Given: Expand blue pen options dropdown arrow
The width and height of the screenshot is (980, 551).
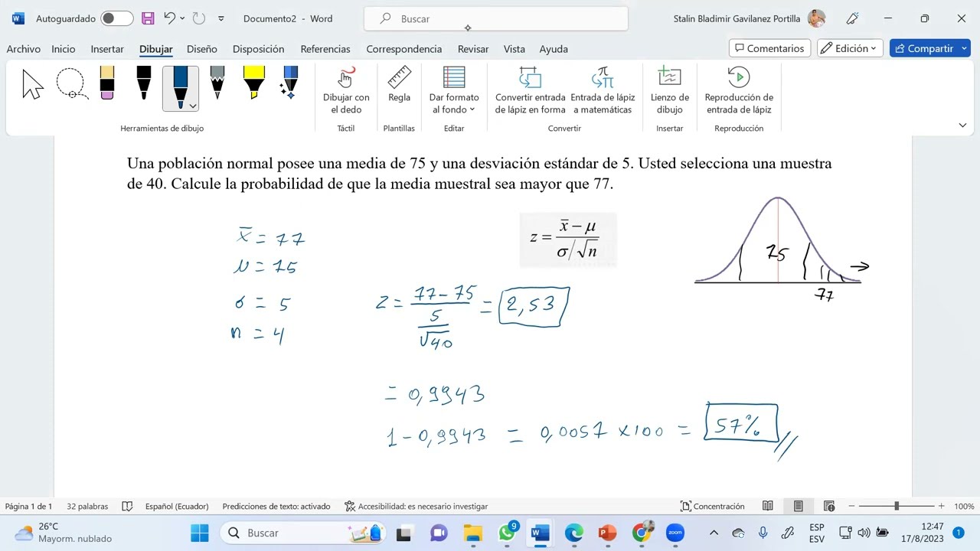Looking at the screenshot, I should [x=193, y=106].
